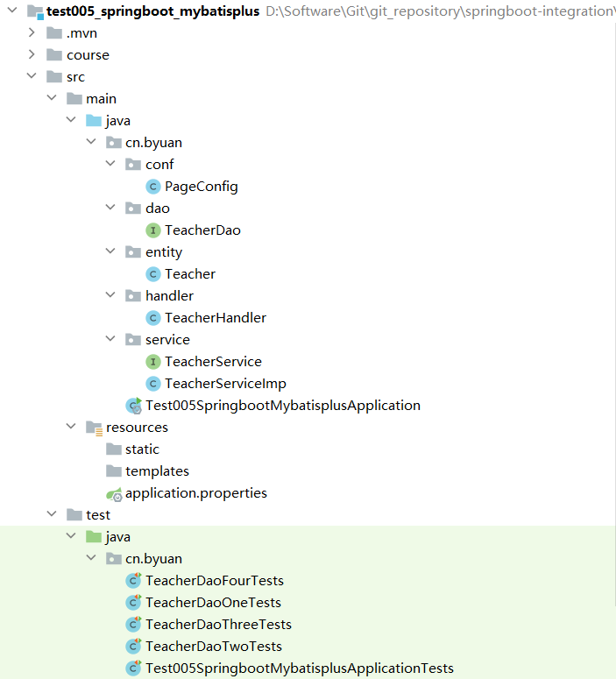
Task: Expand the .mvn folder
Action: click(x=32, y=32)
